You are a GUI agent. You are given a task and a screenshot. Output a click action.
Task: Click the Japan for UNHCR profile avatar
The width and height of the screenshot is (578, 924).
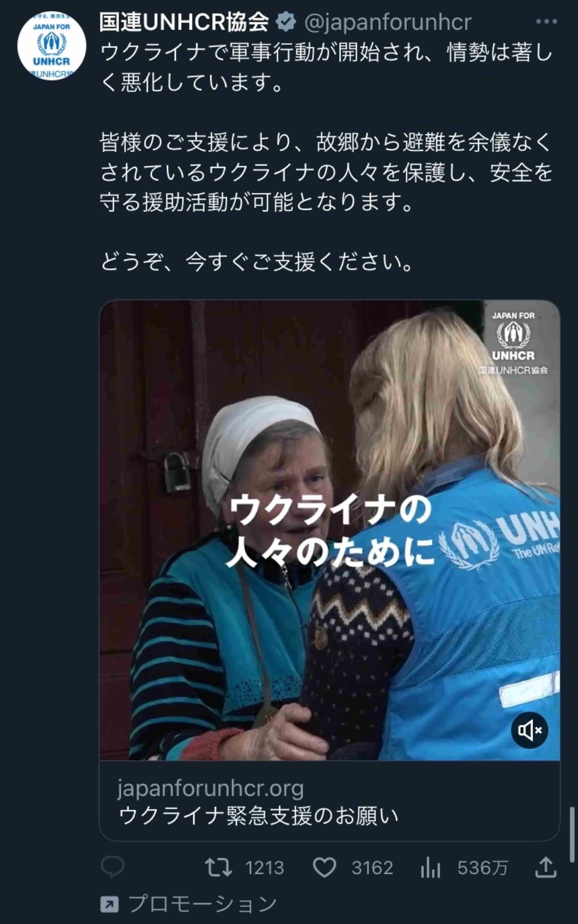coord(52,45)
